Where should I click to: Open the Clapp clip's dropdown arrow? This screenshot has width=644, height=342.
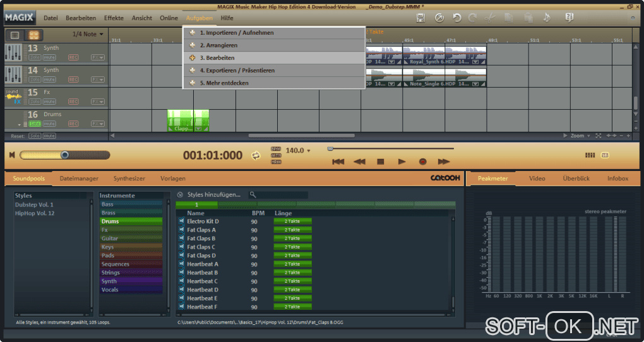point(198,129)
